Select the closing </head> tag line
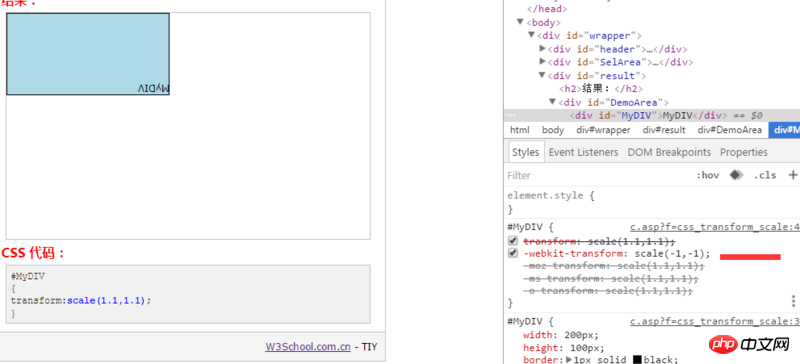Screen dimensions: 800x364 [547, 9]
